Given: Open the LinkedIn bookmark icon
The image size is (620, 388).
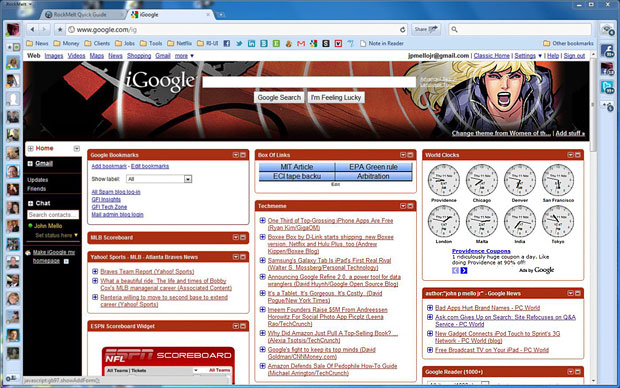Looking at the screenshot, I should [x=251, y=44].
